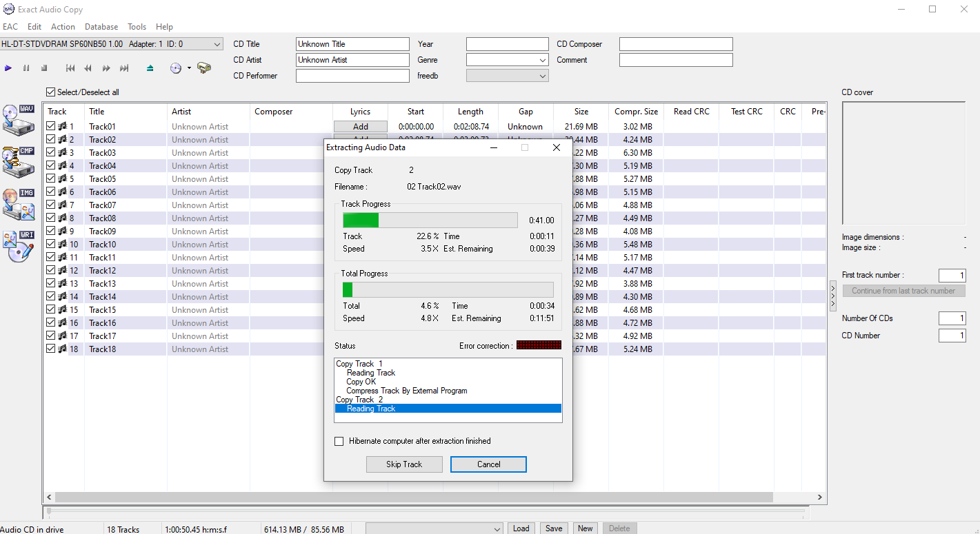Uncheck the Track01 checkbox
Viewport: 980px width, 534px height.
pos(50,127)
